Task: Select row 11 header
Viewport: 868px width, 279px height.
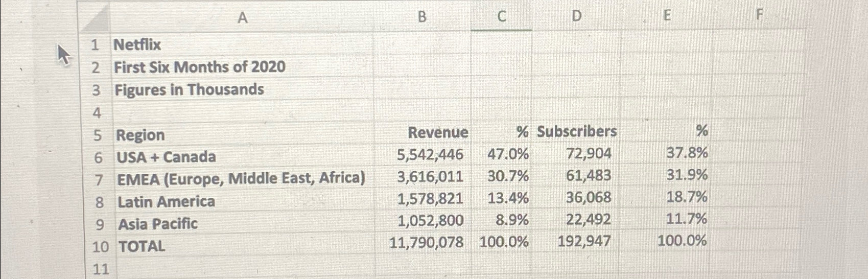Action: (x=101, y=269)
